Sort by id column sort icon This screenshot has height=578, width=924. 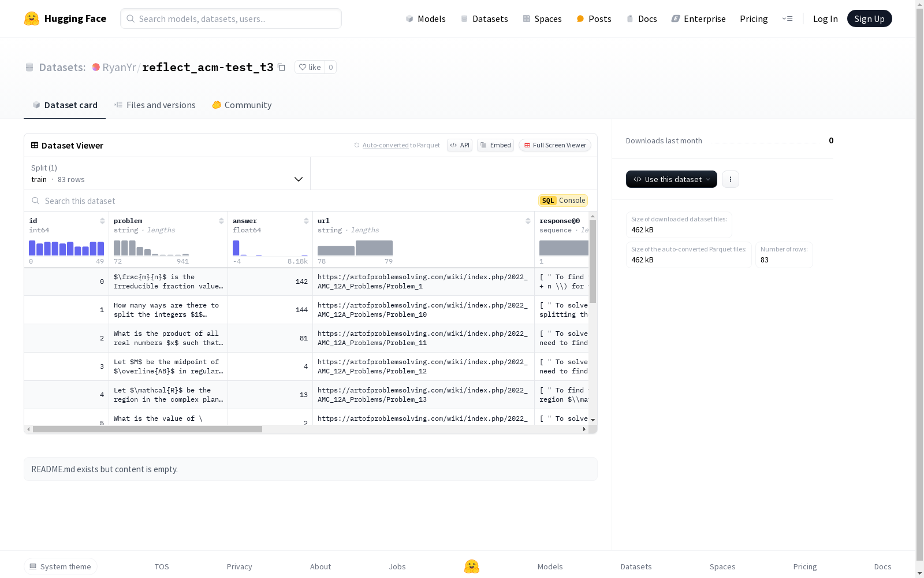[x=102, y=221]
